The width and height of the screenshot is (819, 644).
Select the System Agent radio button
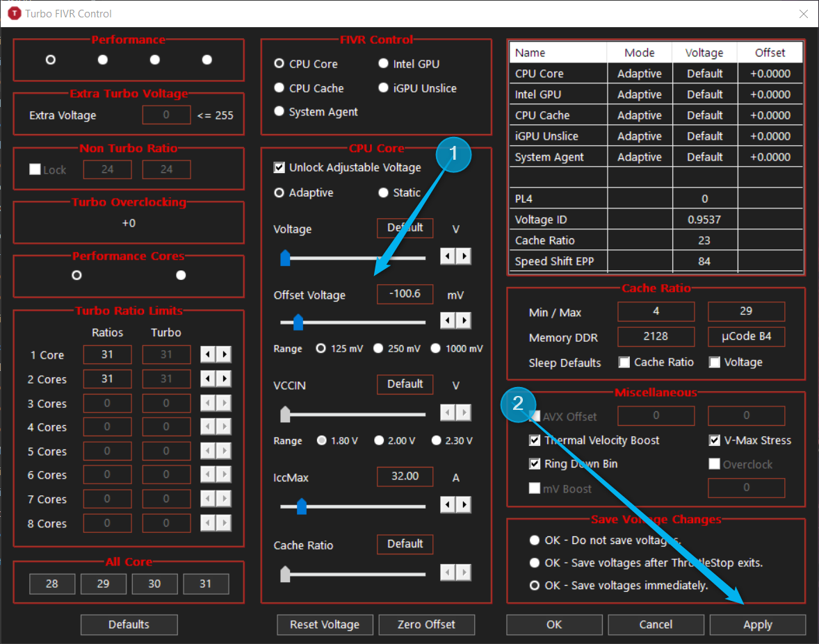coord(279,110)
